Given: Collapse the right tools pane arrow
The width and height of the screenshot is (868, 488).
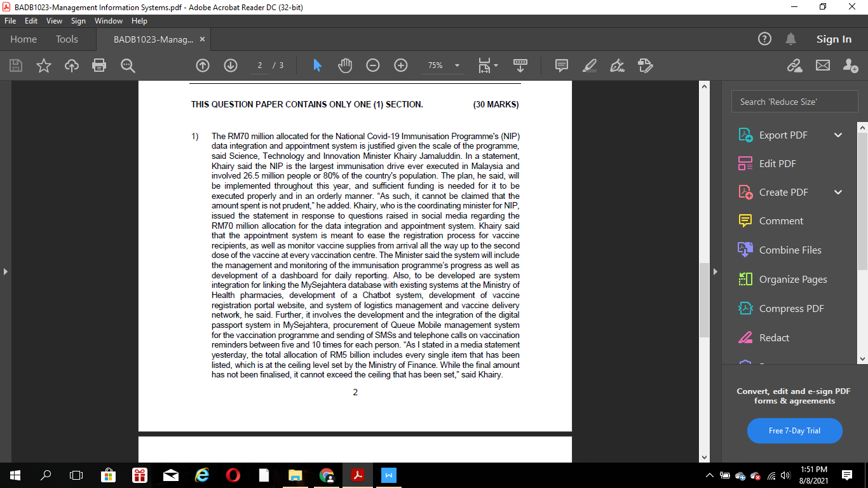Looking at the screenshot, I should click(x=715, y=271).
